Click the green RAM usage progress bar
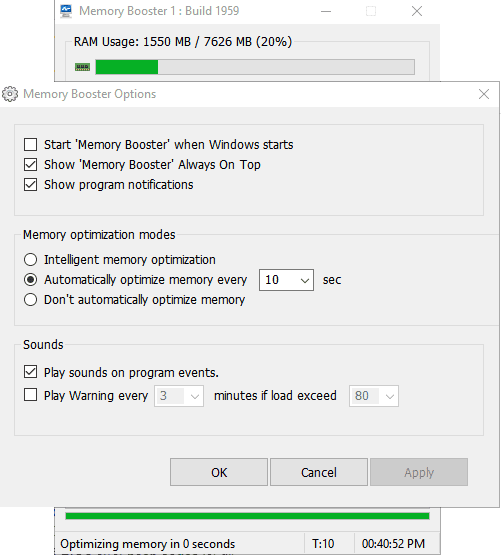 255,67
